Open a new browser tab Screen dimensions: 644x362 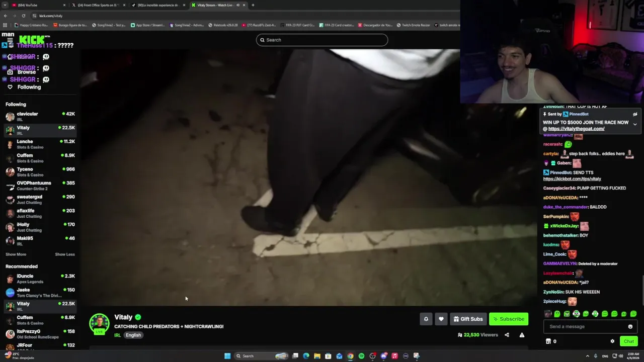tap(253, 5)
